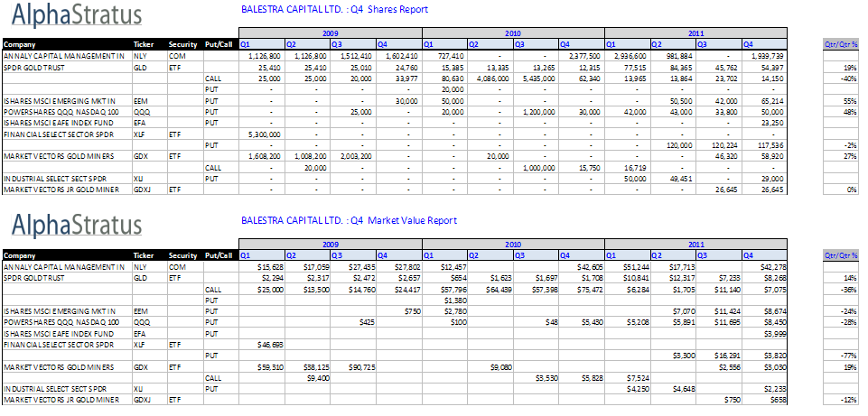The height and width of the screenshot is (416, 868).
Task: Click the Q4 Market Value Report title
Action: 349,220
